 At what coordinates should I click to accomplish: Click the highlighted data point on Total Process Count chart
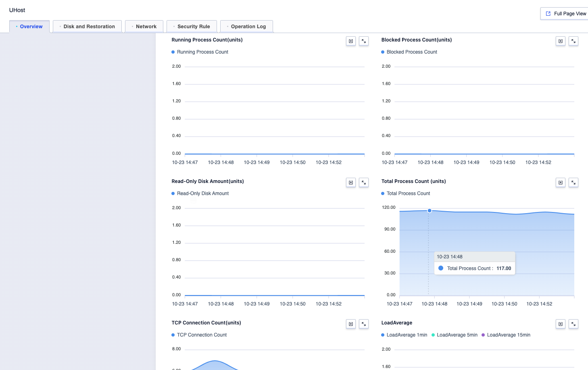pos(430,211)
